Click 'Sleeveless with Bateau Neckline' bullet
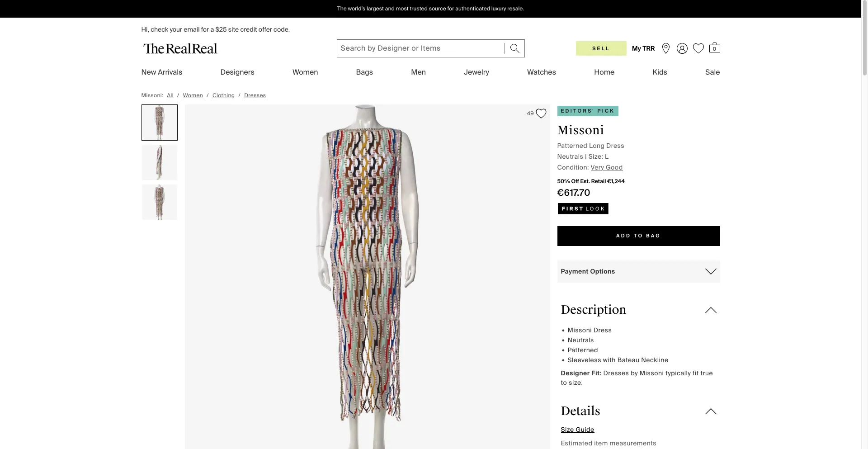The image size is (868, 449). (x=618, y=360)
